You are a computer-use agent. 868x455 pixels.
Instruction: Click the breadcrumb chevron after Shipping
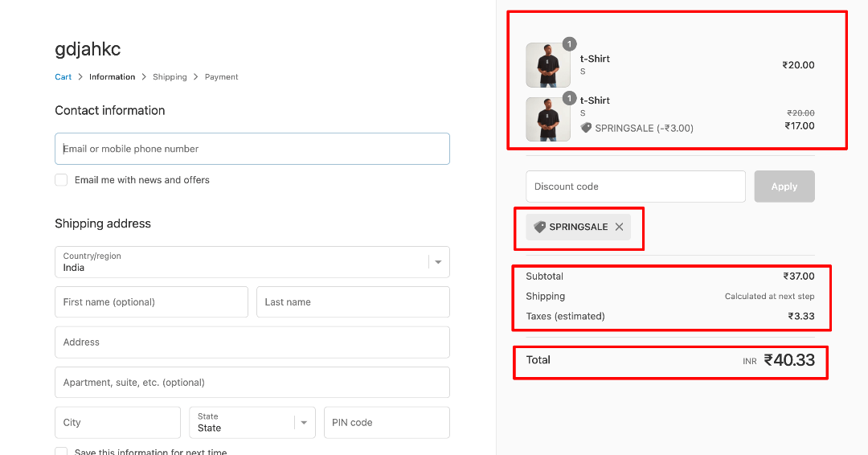tap(195, 77)
